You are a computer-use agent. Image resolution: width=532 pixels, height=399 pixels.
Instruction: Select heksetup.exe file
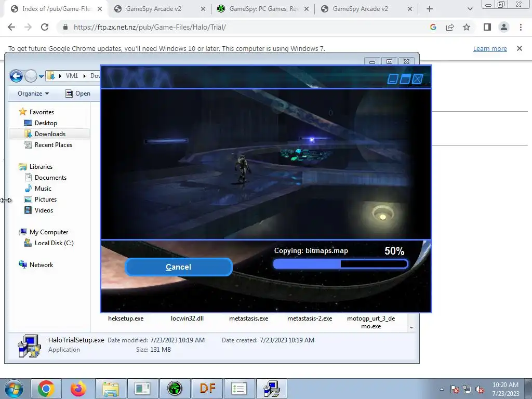coord(126,318)
